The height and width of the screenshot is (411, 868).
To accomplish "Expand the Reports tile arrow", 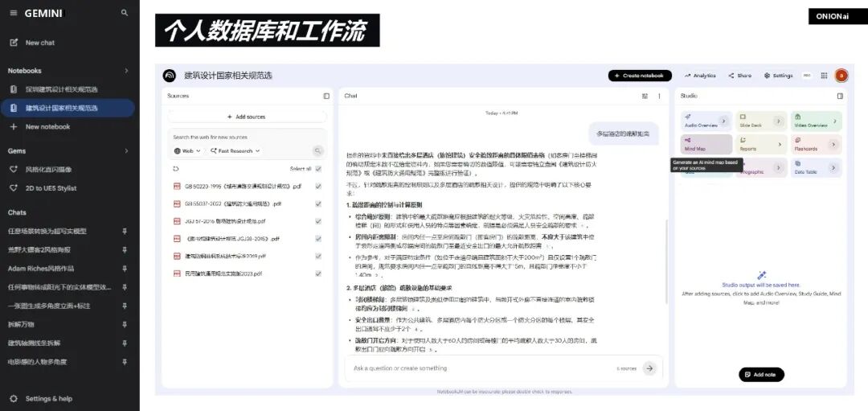I will click(x=780, y=145).
